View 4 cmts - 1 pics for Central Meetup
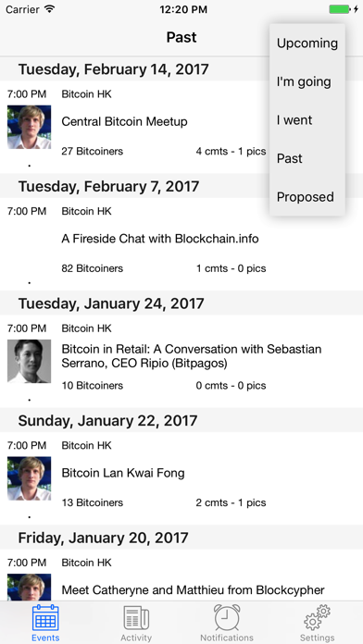The image size is (363, 644). pyautogui.click(x=231, y=151)
